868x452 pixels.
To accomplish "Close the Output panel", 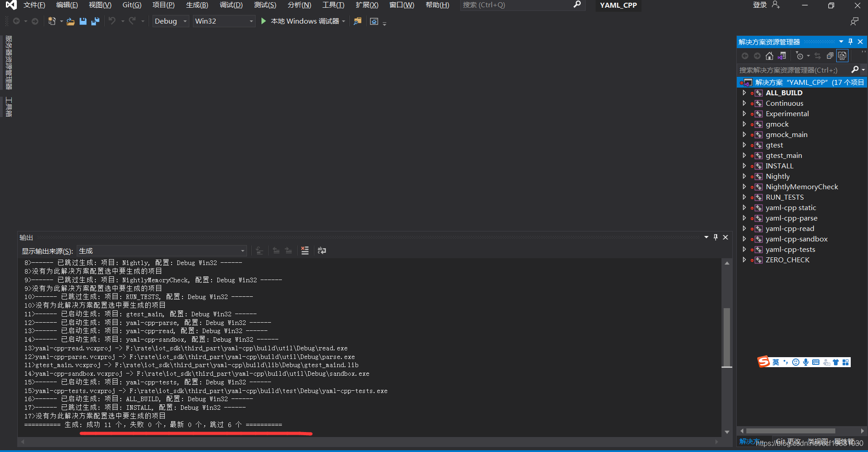I will 725,237.
